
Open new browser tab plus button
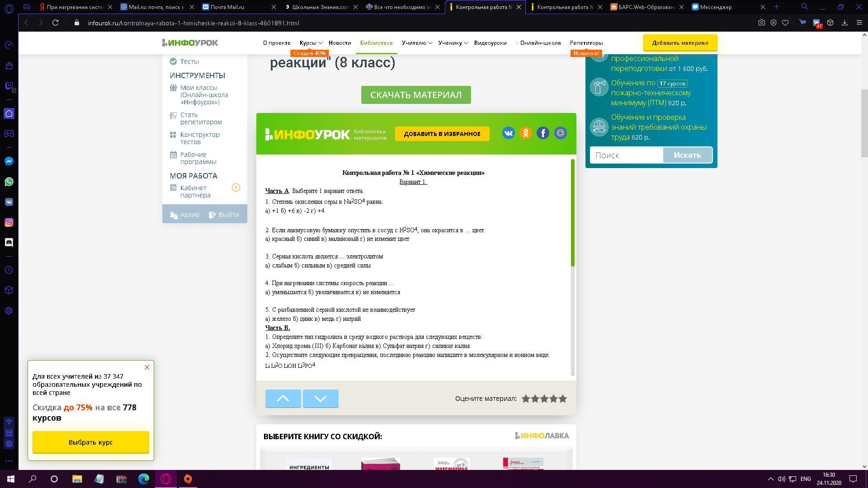776,7
